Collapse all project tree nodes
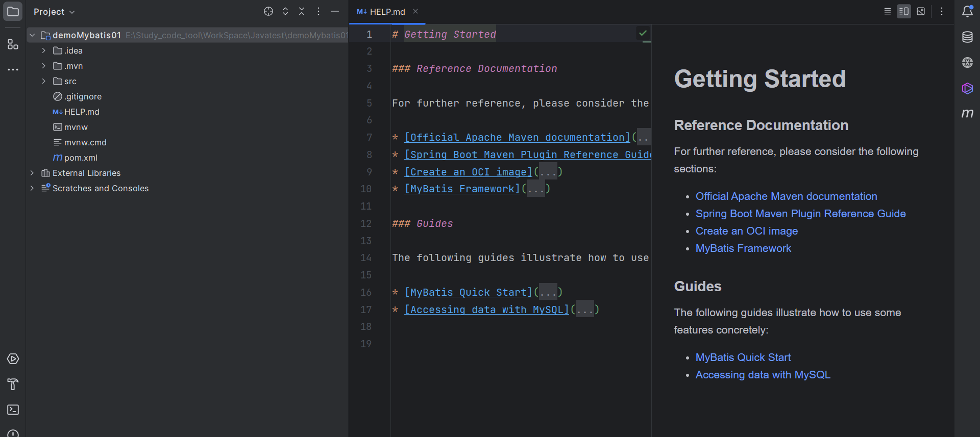The height and width of the screenshot is (437, 980). click(x=302, y=11)
